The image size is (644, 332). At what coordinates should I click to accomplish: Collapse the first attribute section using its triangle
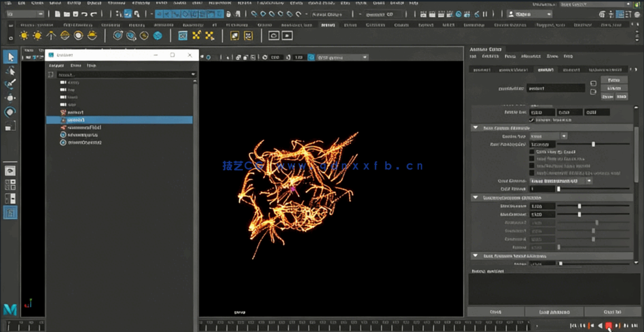point(475,128)
